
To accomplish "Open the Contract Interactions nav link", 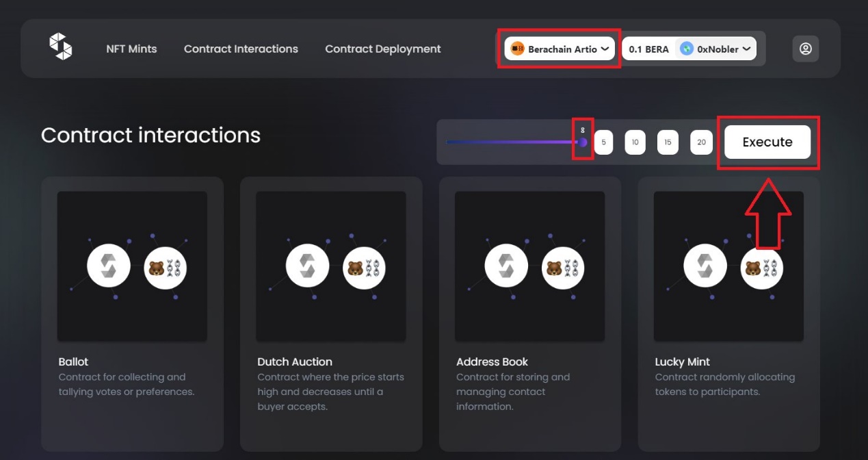I will tap(241, 49).
